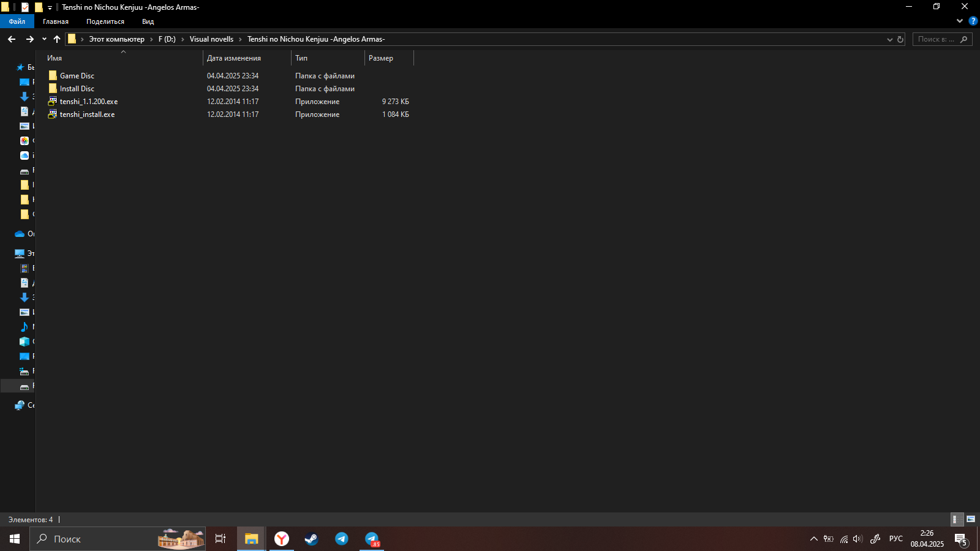This screenshot has height=551, width=980.
Task: Click the Properties checkmark icon in title bar
Action: coord(25,7)
